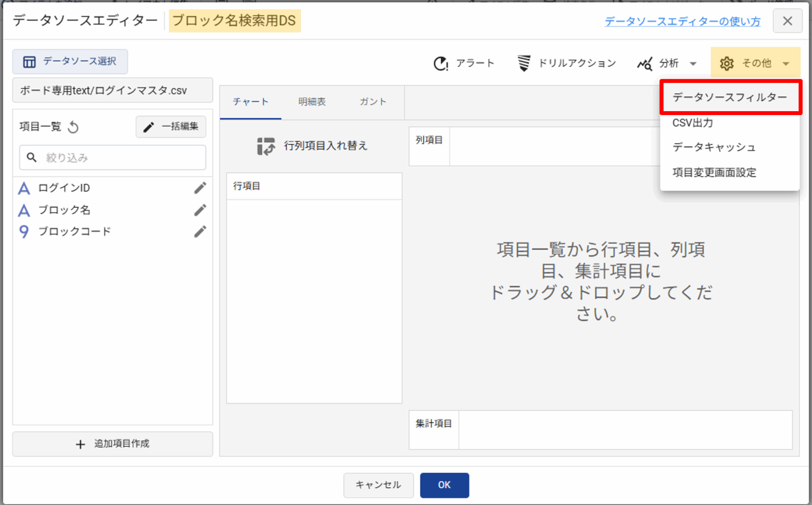Expand the 分析 dropdown arrow
Image resolution: width=812 pixels, height=505 pixels.
pos(693,64)
